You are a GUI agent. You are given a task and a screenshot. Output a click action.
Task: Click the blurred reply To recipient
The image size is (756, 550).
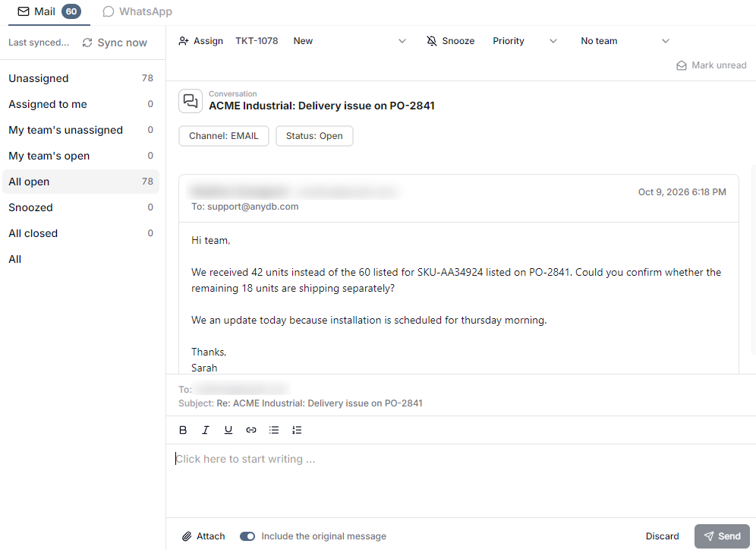pyautogui.click(x=243, y=389)
